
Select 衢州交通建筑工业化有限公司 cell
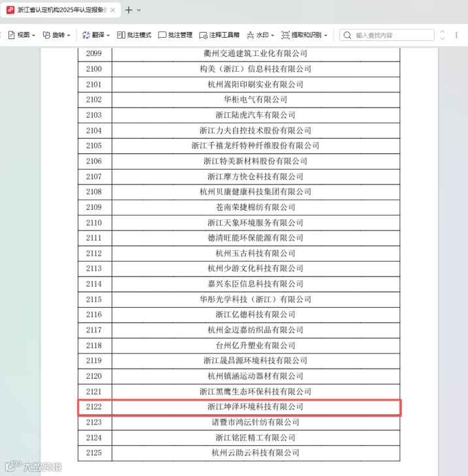256,53
